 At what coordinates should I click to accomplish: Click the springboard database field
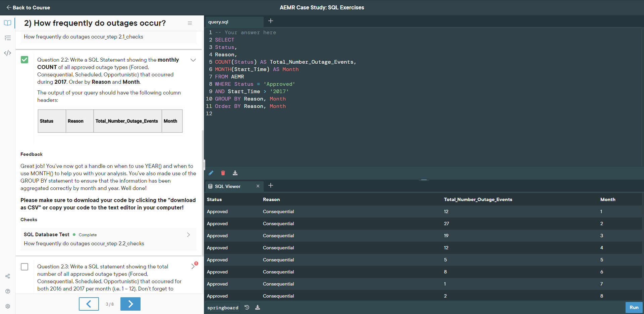223,308
